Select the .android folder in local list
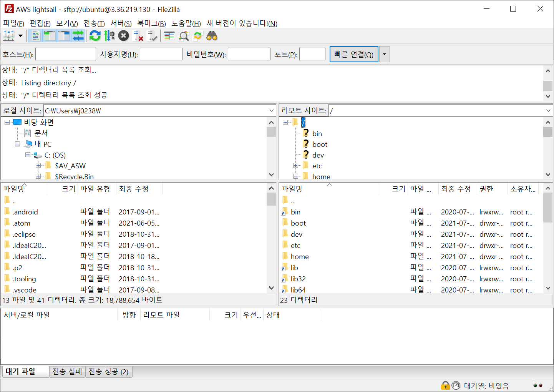This screenshot has height=392, width=554. [25, 212]
